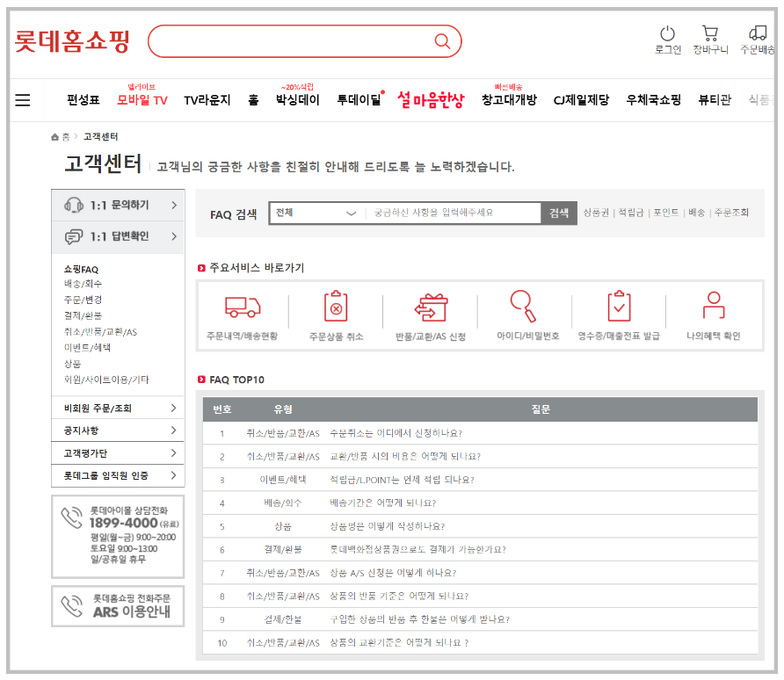This screenshot has height=680, width=784.
Task: Open 나의혜택 확인 person icon
Action: pos(714,305)
